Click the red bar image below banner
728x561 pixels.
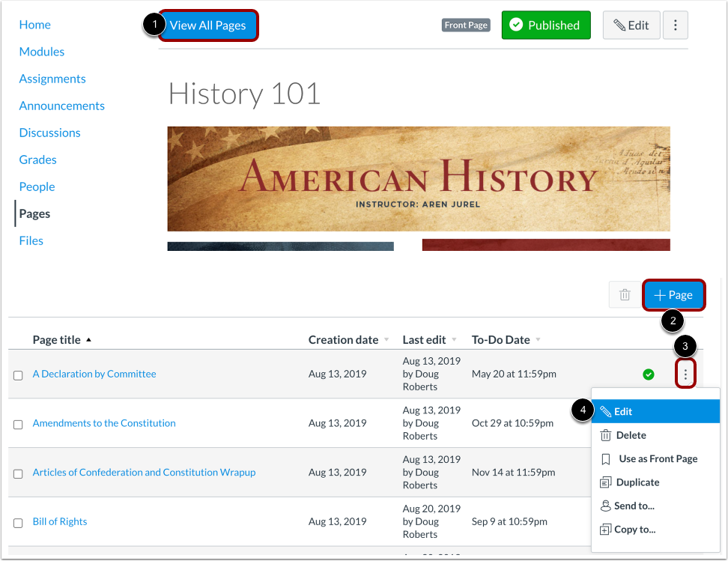[x=546, y=245]
